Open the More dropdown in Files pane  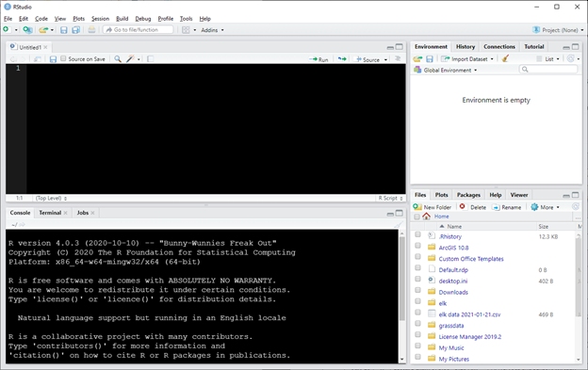pos(545,207)
